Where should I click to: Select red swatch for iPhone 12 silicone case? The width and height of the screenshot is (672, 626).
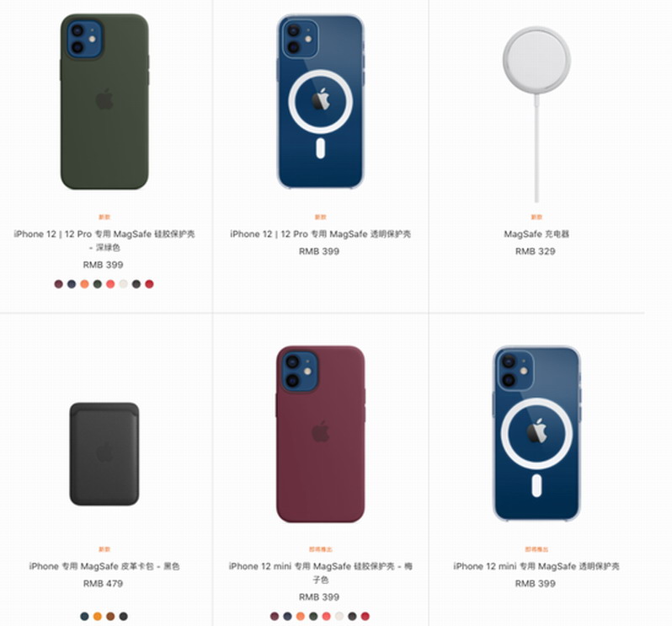click(x=149, y=284)
